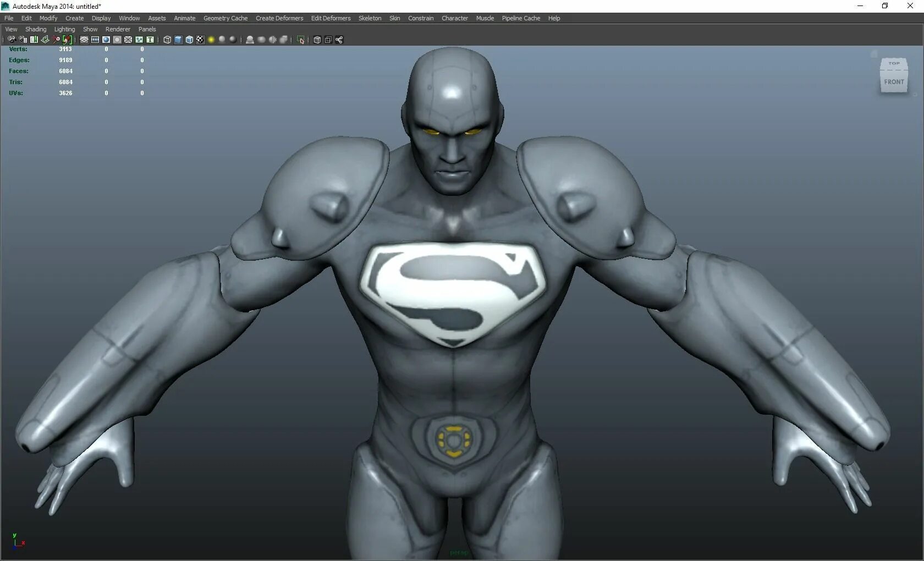Click the Grease Pencil icon
924x561 pixels.
pyautogui.click(x=67, y=40)
